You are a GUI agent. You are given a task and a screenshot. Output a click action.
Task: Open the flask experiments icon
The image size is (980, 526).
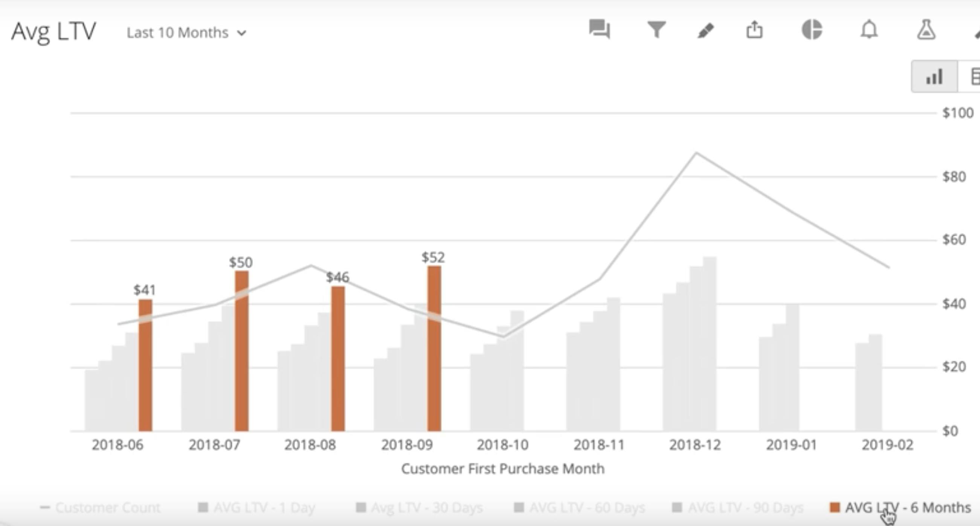[x=926, y=29]
